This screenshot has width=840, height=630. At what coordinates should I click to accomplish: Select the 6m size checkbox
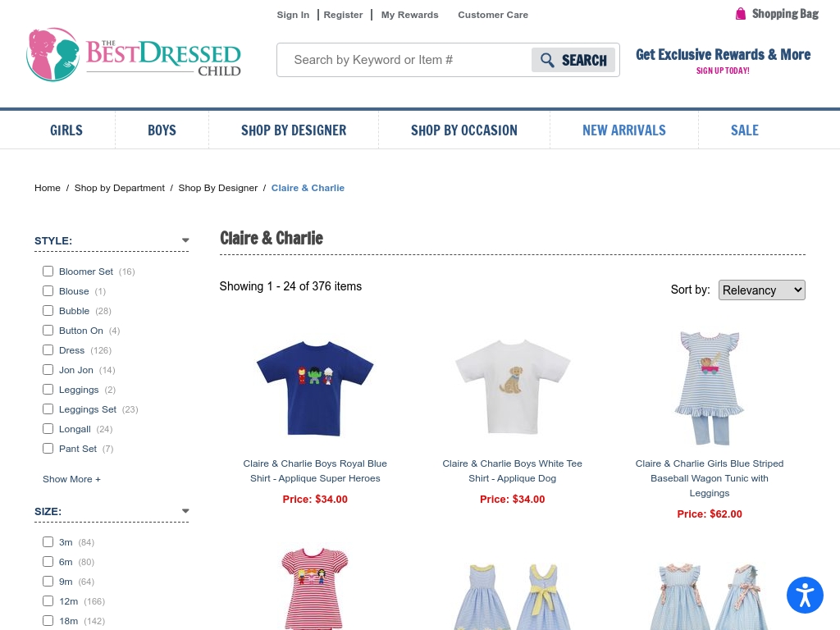coord(48,561)
